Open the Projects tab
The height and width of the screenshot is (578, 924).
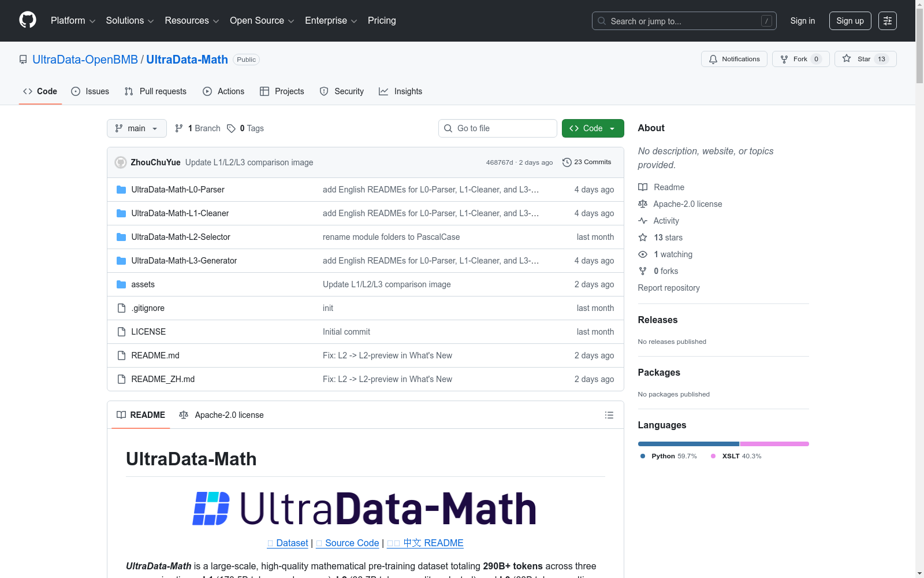[x=282, y=91]
